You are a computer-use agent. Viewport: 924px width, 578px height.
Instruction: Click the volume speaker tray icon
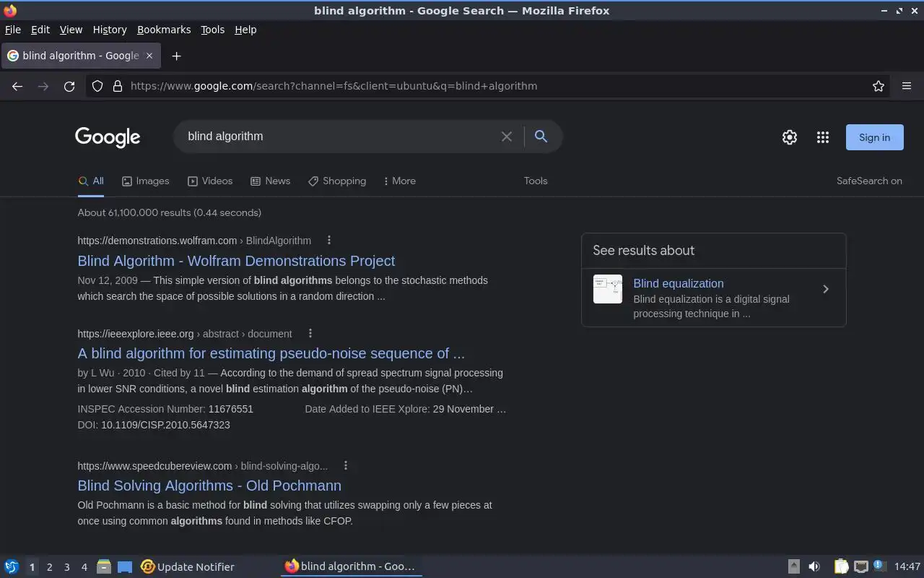pos(814,567)
